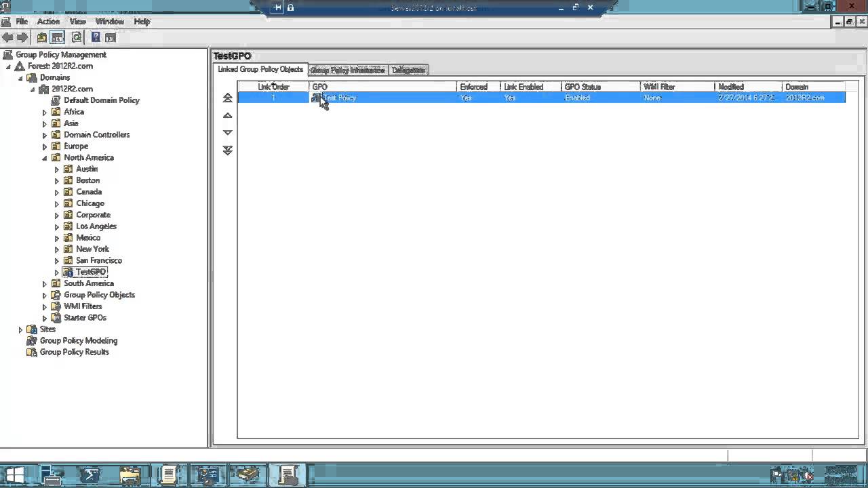Expand the Austin OU node
Screen dimensions: 868x488
57,169
